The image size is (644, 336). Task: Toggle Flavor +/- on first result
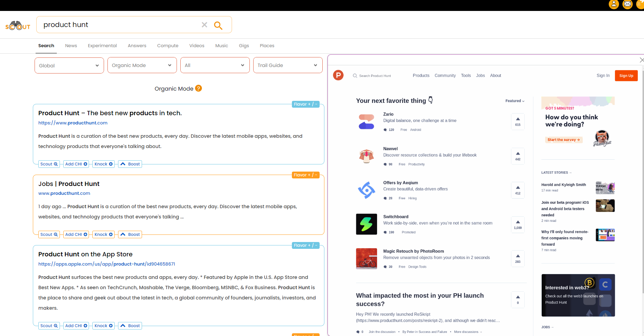[x=306, y=104]
